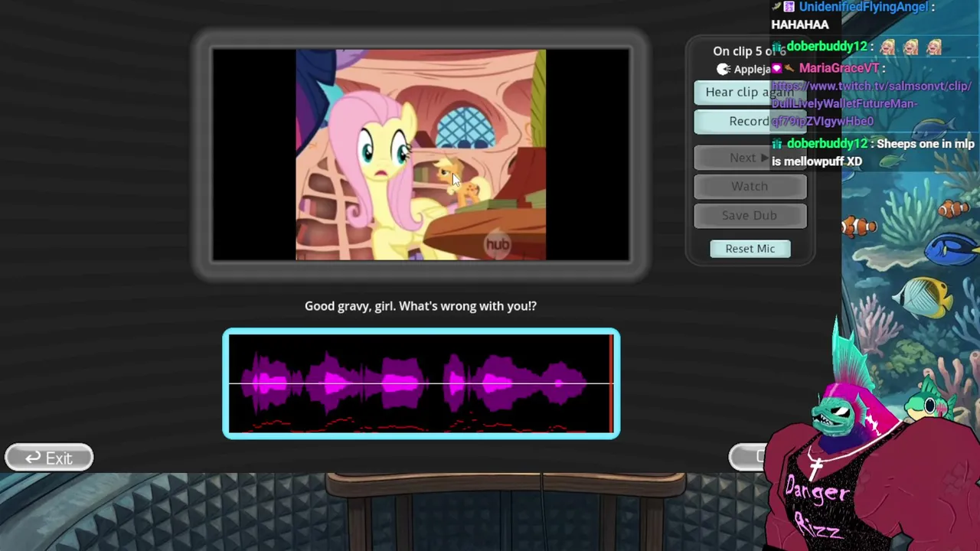Click the speaking-head icon beside Appleja
The height and width of the screenshot is (551, 980).
723,70
